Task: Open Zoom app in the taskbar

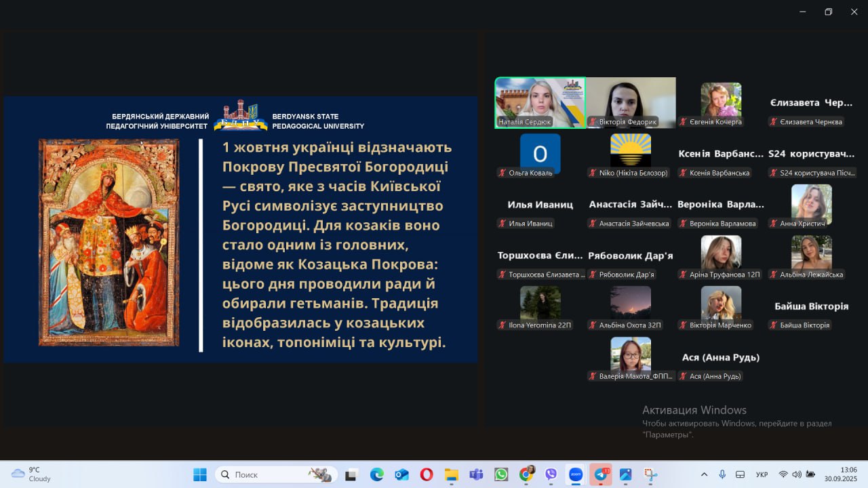Action: 576,474
